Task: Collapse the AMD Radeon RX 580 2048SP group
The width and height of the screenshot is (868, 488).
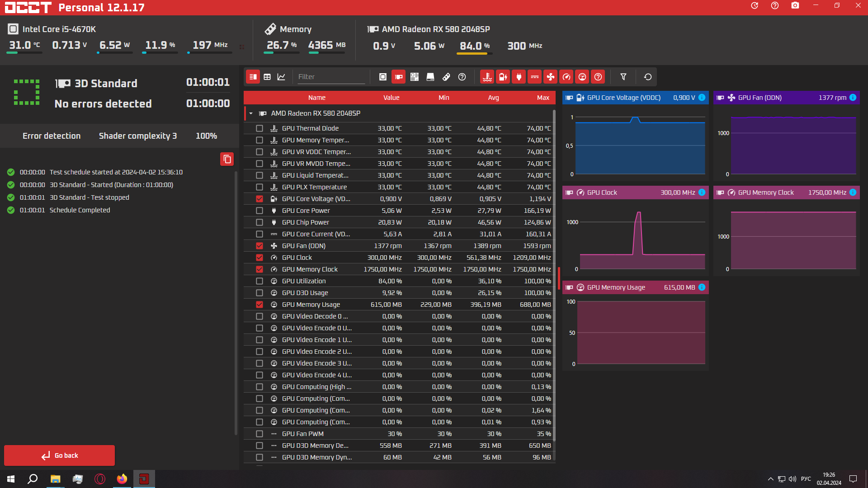Action: point(251,113)
